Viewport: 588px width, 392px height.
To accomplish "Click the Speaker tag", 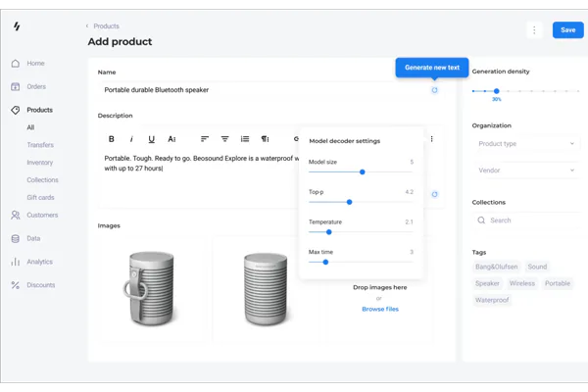I will (x=487, y=283).
